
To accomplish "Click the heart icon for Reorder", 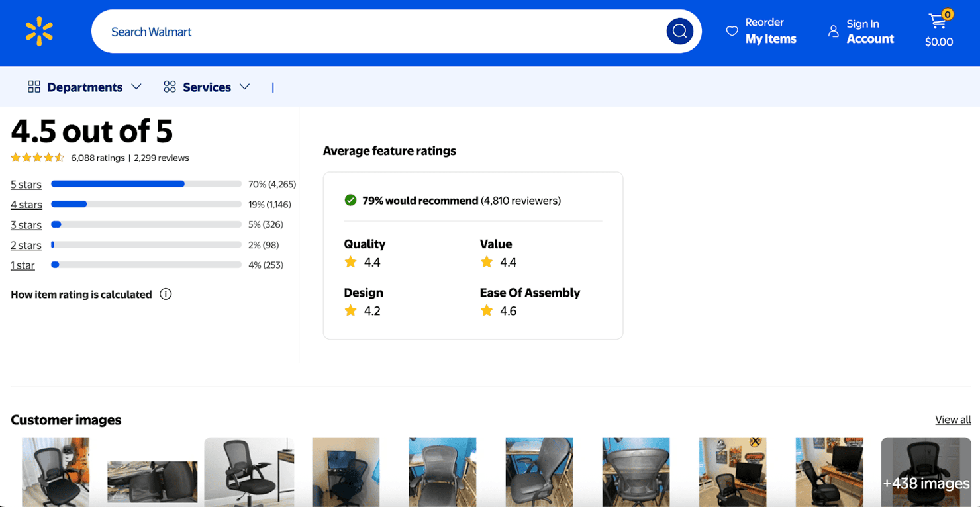I will tap(732, 31).
